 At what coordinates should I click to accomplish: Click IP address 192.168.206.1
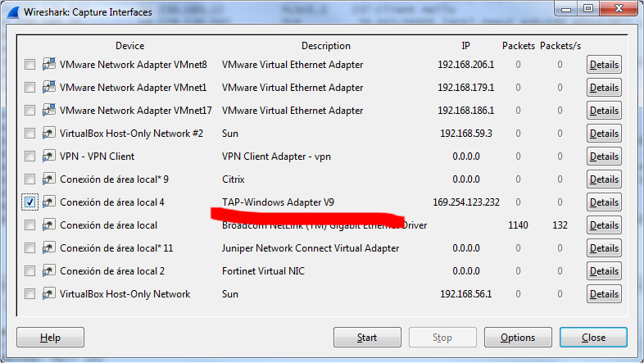[465, 65]
